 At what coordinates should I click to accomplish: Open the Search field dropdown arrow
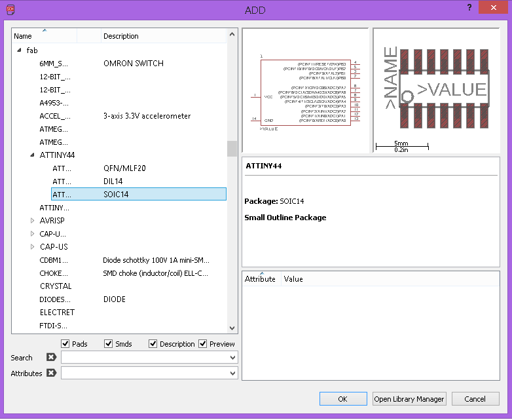pyautogui.click(x=232, y=358)
